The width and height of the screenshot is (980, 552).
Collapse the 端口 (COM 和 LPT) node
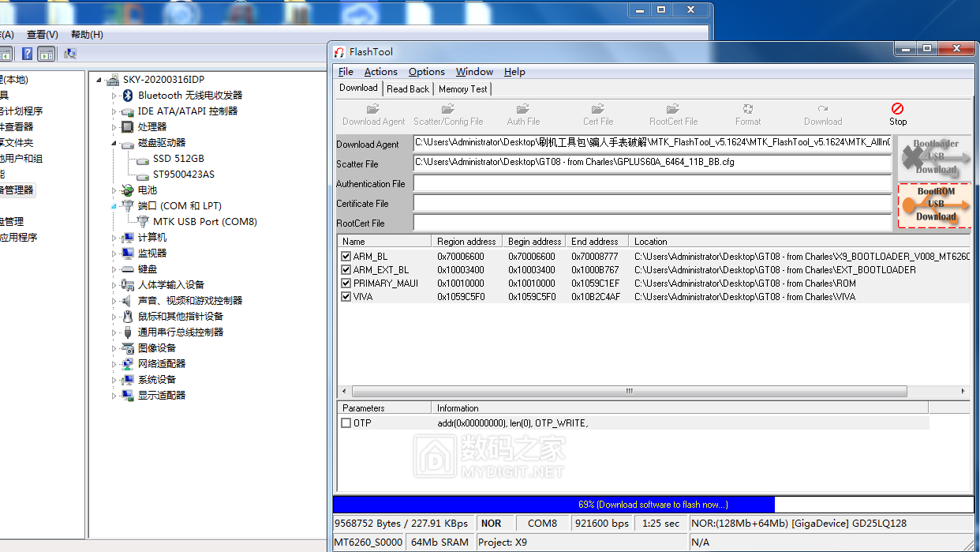pyautogui.click(x=114, y=206)
